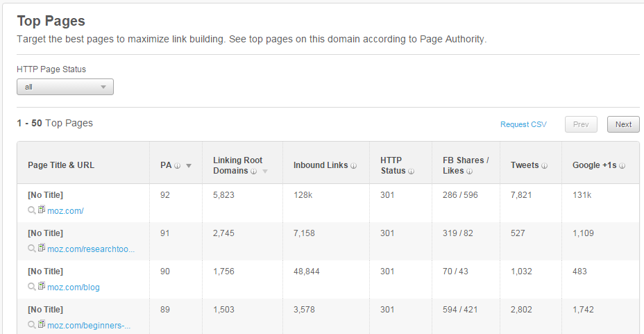Click the page icon next to moz.com/beginners-...
This screenshot has width=644, height=334.
42,324
